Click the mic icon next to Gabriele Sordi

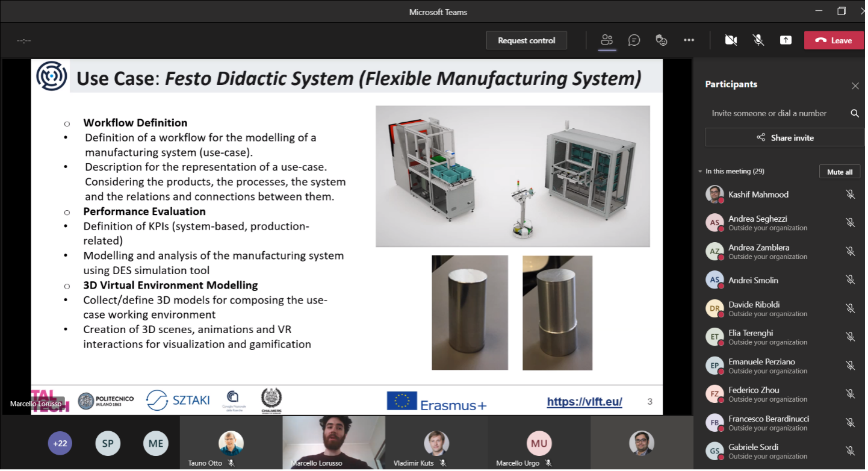(x=850, y=451)
